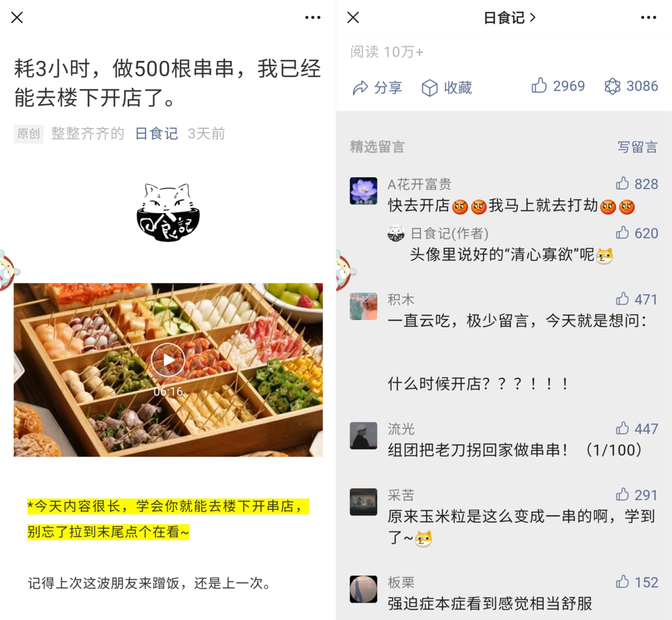Like 流光's comment with 447 likes

pos(622,428)
